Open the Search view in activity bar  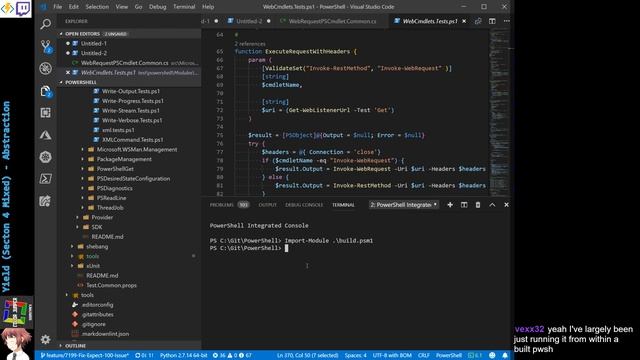coord(46,24)
